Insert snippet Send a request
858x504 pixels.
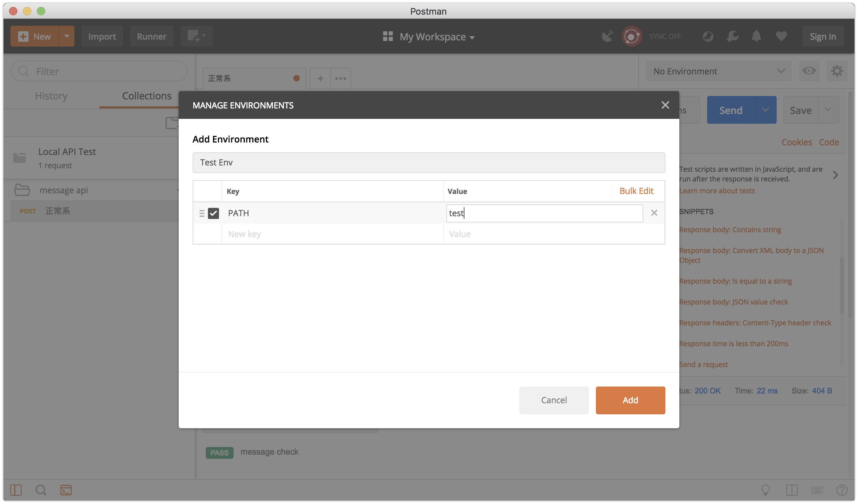click(x=703, y=365)
